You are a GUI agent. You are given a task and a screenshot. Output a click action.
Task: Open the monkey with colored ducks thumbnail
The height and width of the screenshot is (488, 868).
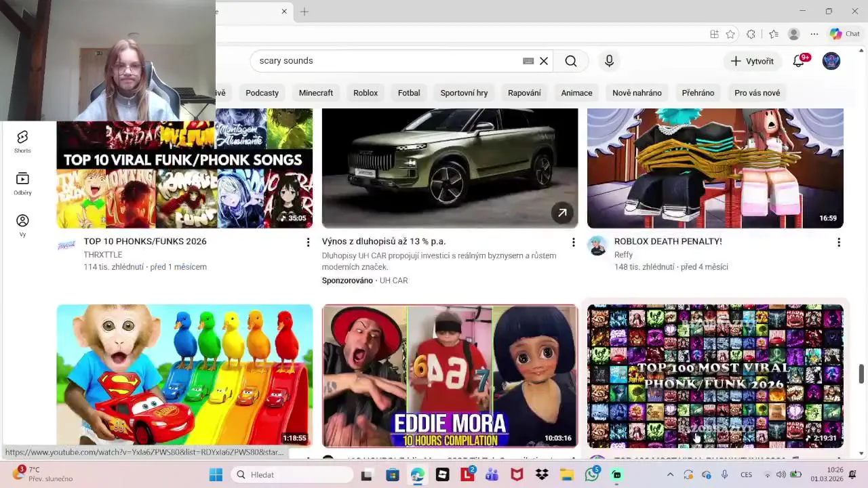pos(184,375)
